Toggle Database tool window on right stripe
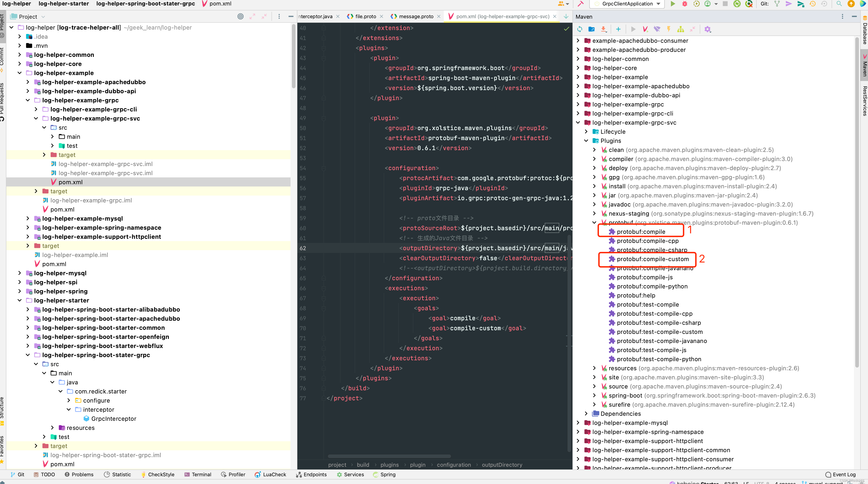 click(x=864, y=30)
